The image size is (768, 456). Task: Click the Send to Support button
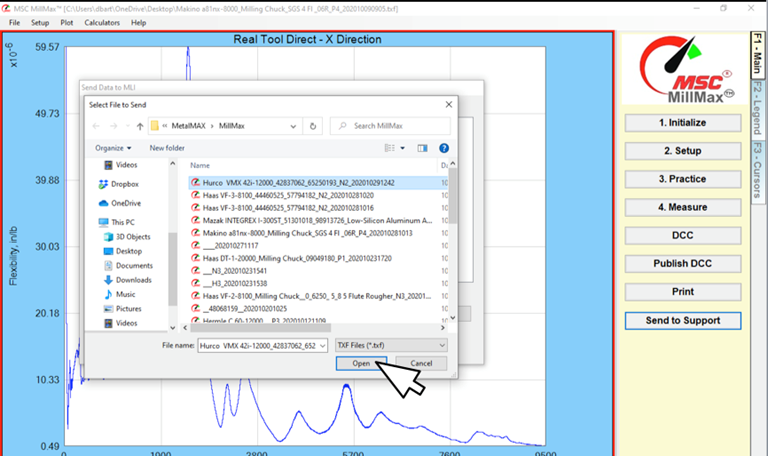[x=682, y=320]
